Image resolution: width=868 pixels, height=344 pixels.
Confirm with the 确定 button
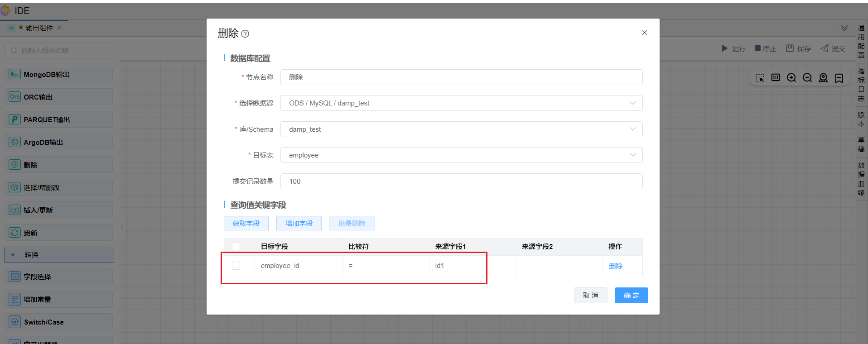coord(632,295)
